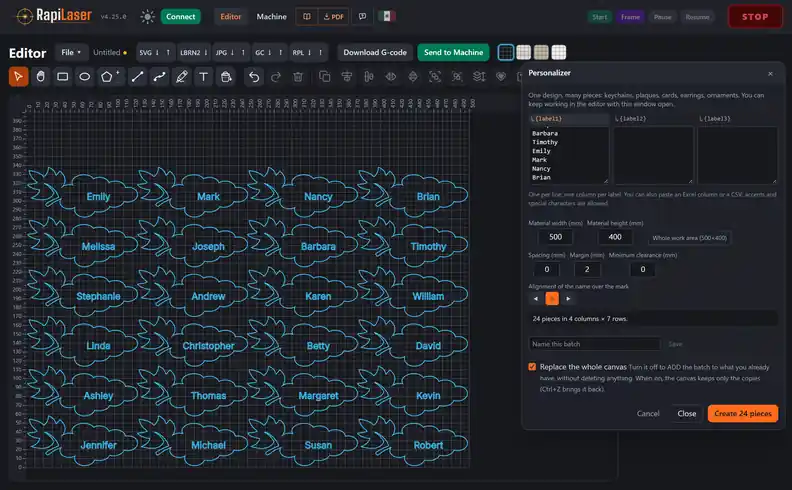Select the arrow selection tool
This screenshot has width=792, height=490.
18,77
